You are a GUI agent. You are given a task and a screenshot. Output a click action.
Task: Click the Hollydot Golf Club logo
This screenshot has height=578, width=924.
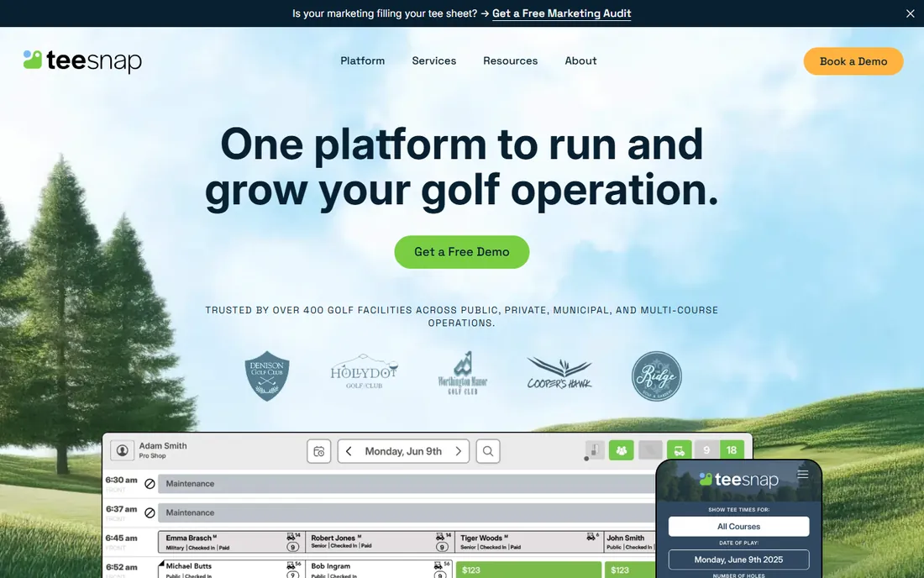tap(364, 372)
